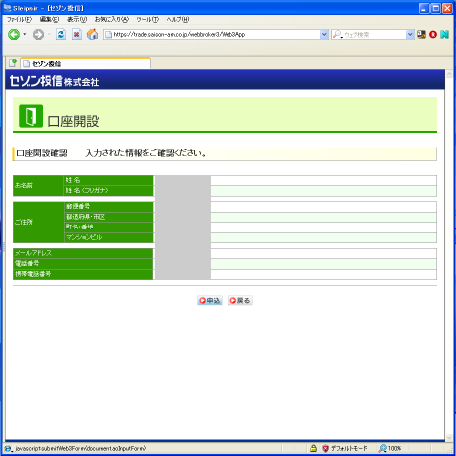Click the 戻る back button

click(240, 301)
